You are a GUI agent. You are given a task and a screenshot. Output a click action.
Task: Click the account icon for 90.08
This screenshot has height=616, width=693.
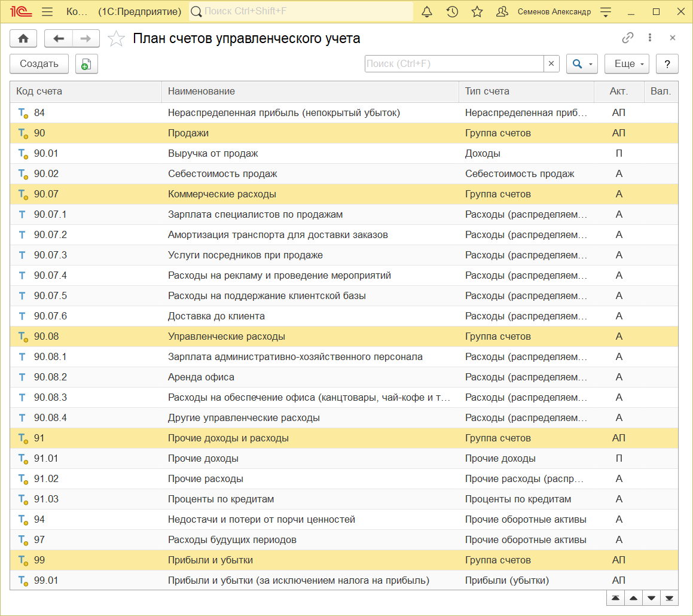[23, 337]
